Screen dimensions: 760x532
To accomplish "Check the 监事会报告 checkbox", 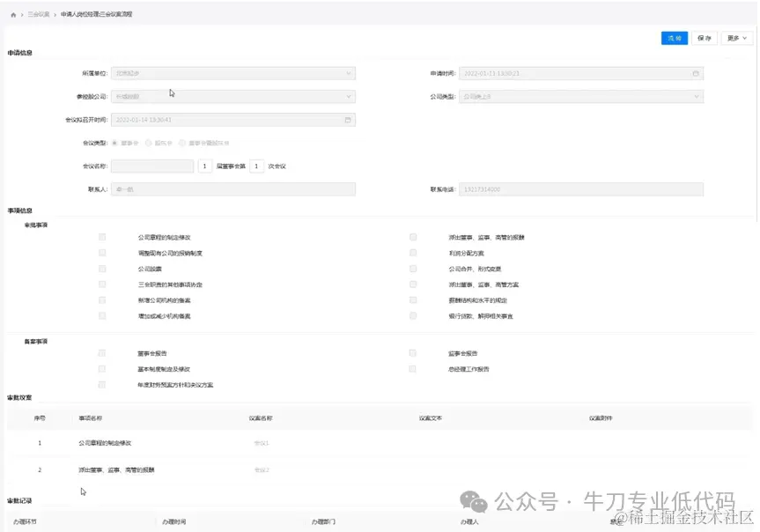I will click(x=412, y=353).
